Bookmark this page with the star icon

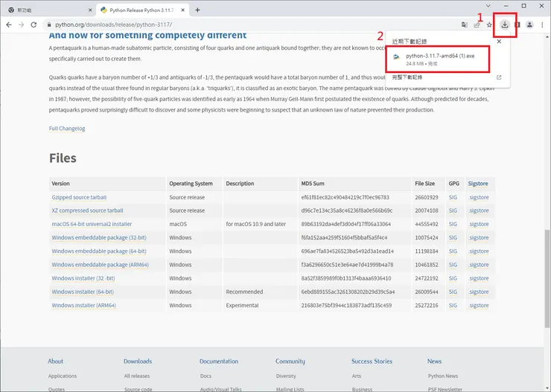[x=489, y=25]
